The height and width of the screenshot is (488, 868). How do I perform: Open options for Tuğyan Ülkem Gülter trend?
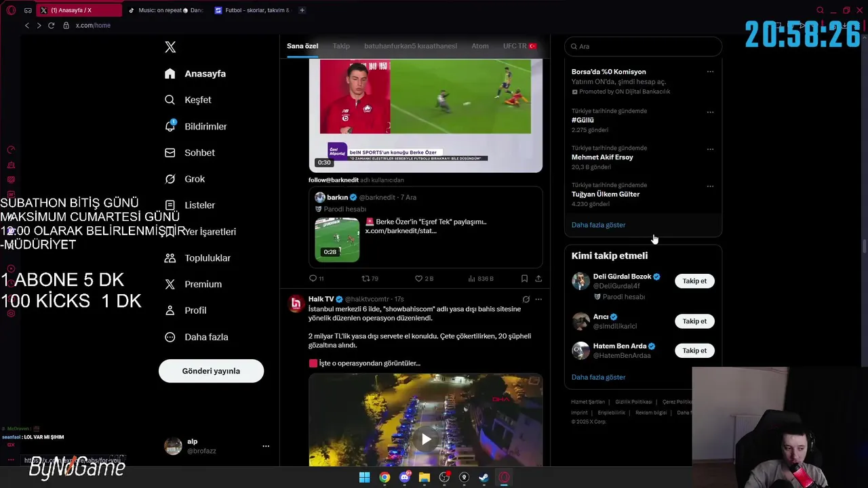(x=710, y=186)
